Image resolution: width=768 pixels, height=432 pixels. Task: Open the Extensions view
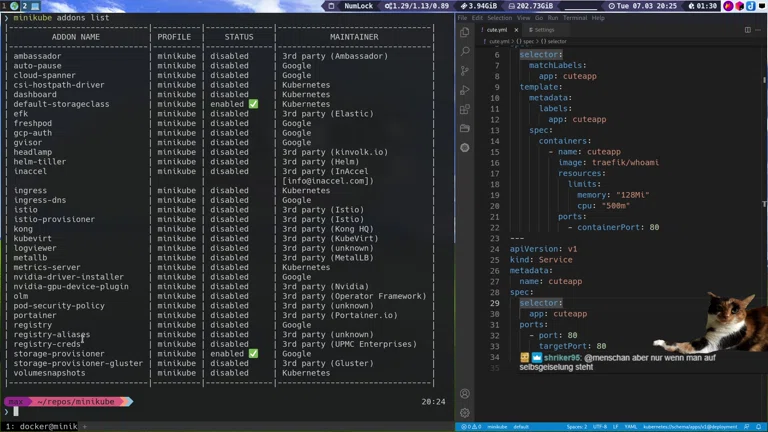(x=465, y=109)
